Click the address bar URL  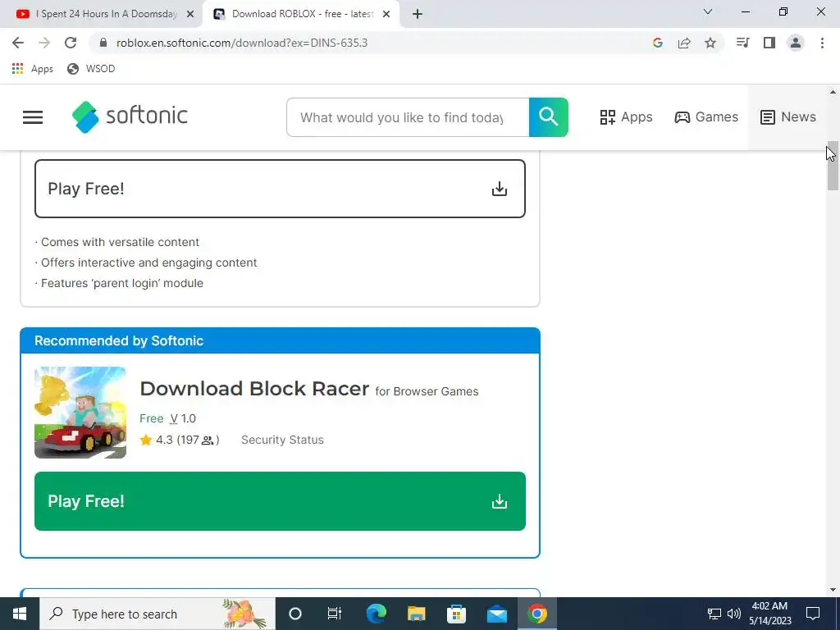(x=242, y=43)
